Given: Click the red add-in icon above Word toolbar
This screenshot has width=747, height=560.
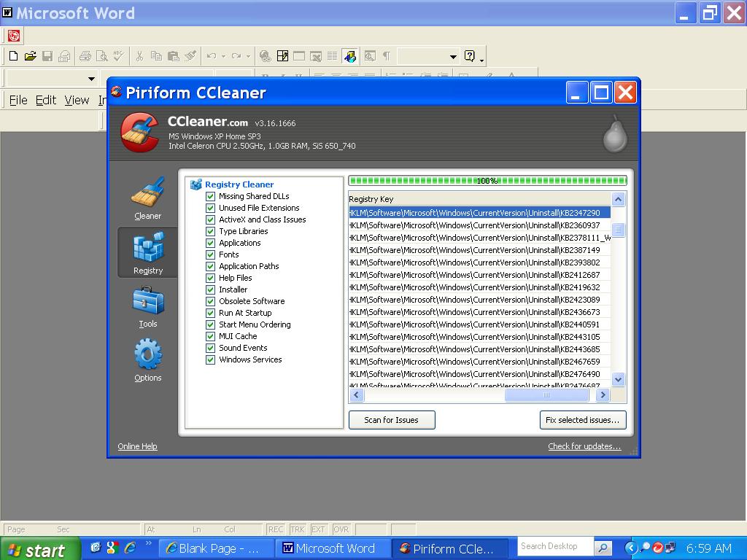Looking at the screenshot, I should tap(14, 36).
